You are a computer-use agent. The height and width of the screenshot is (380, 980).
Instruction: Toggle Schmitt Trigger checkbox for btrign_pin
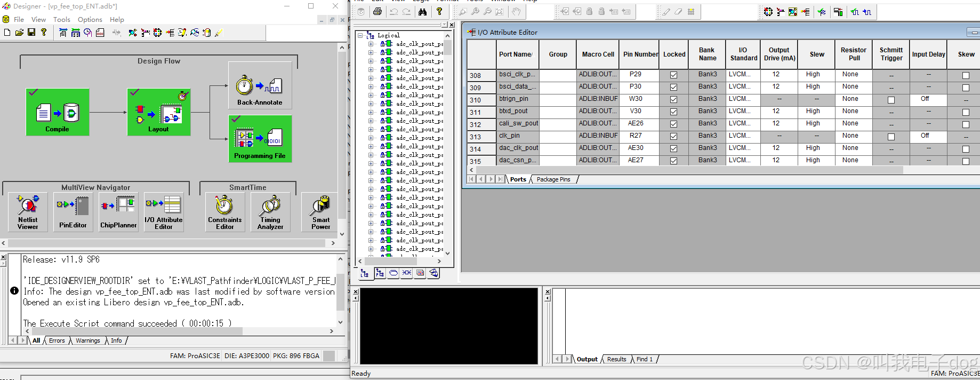[x=891, y=100]
